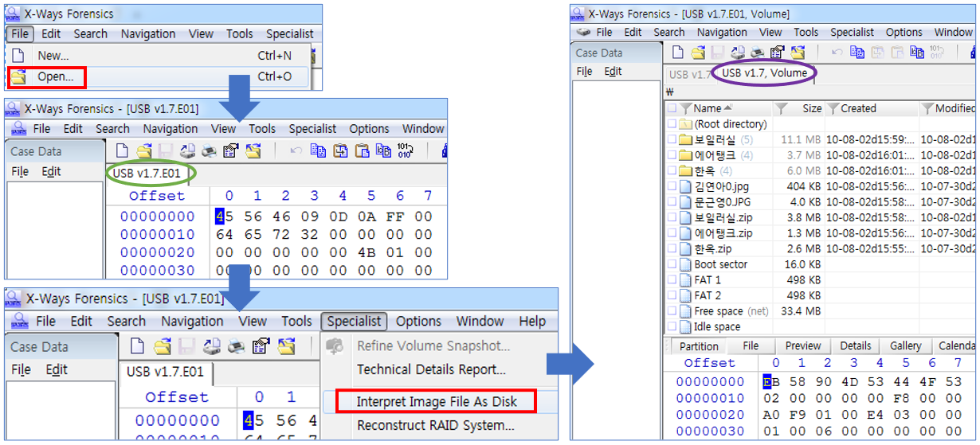Viewport: 980px width, 445px height.
Task: Click Open Disk drive icon in Volume window toolbar
Action: [737, 53]
